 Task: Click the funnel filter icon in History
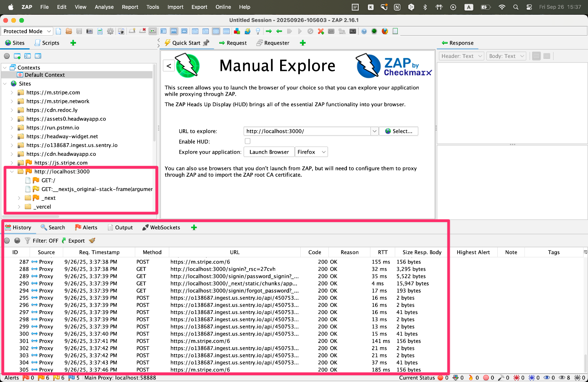click(x=27, y=241)
